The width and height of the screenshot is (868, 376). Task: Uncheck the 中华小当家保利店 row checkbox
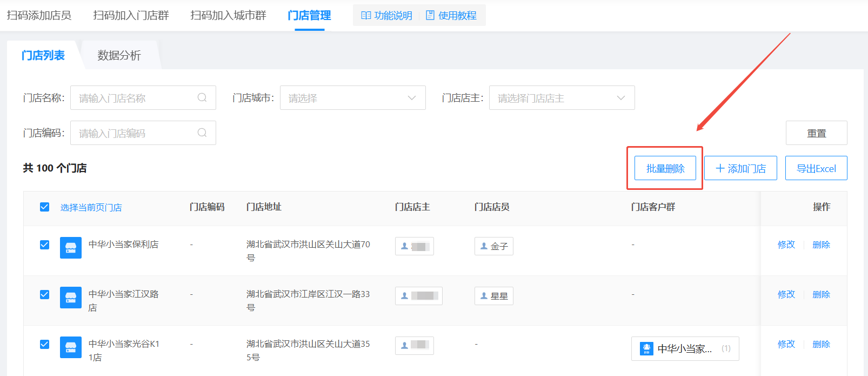tap(45, 245)
